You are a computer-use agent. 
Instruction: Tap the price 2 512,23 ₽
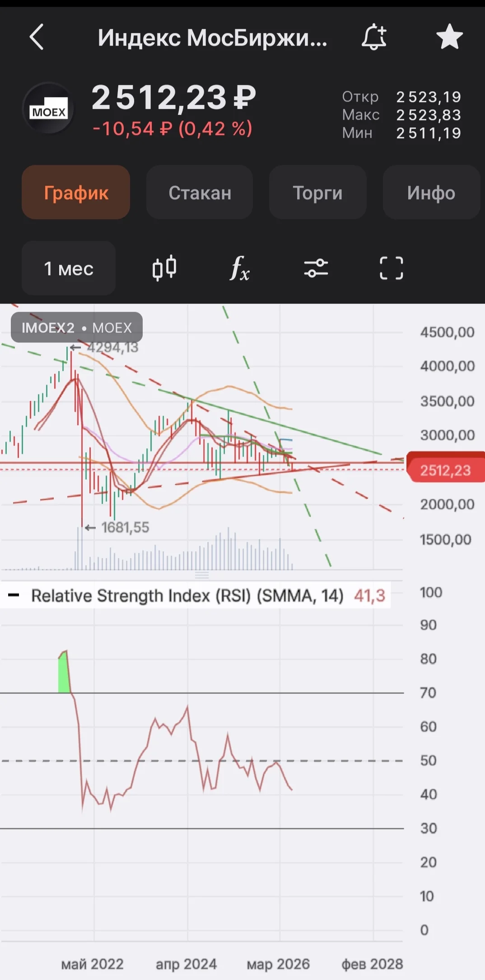[173, 97]
